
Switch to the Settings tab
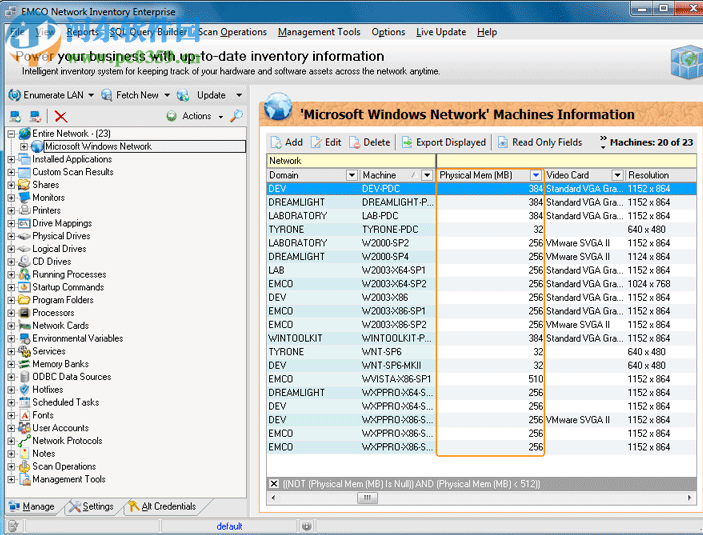91,506
